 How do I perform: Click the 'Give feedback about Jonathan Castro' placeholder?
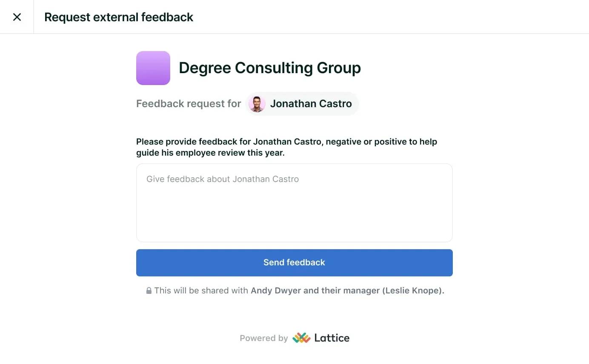pyautogui.click(x=223, y=179)
